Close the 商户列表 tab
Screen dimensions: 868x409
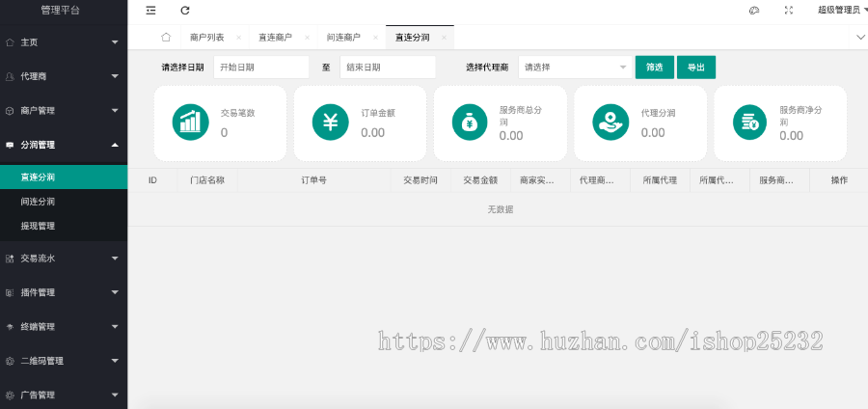click(x=238, y=38)
